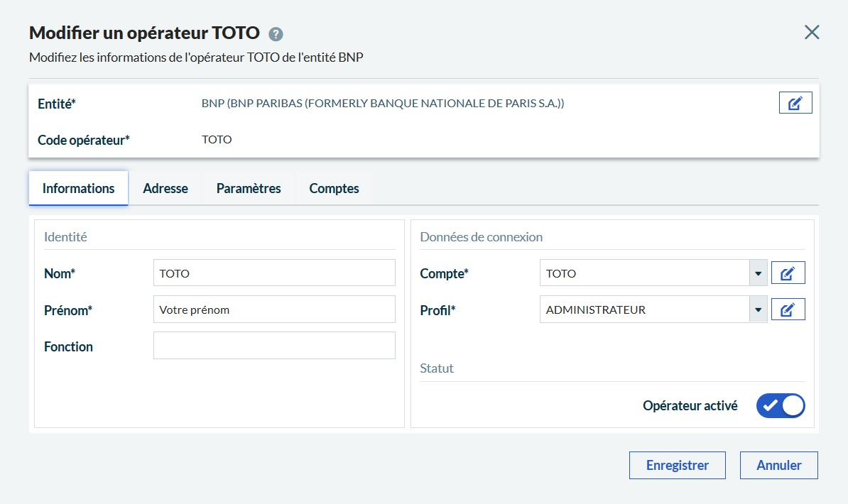Screen dimensions: 848x504
Task: Click the edit icon next to Compte
Action: 788,273
